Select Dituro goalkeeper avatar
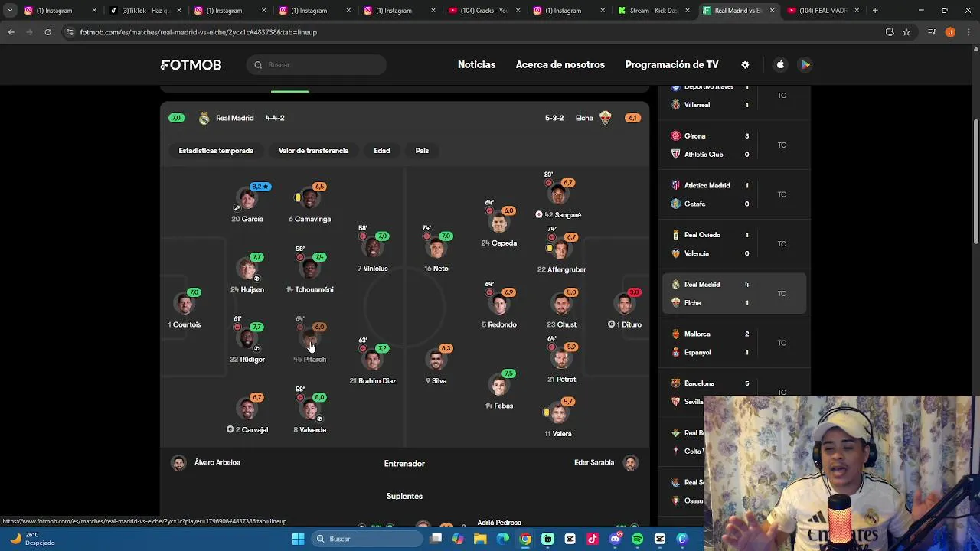Screen dimensions: 980x551 (625, 304)
